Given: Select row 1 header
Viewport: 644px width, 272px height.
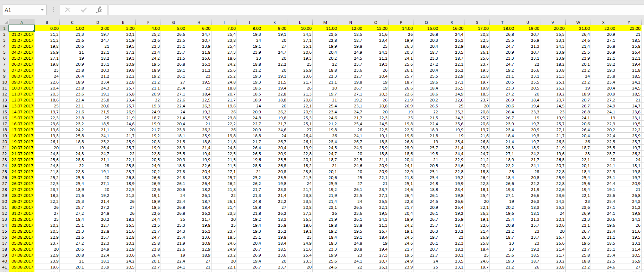Looking at the screenshot, I should point(4,28).
